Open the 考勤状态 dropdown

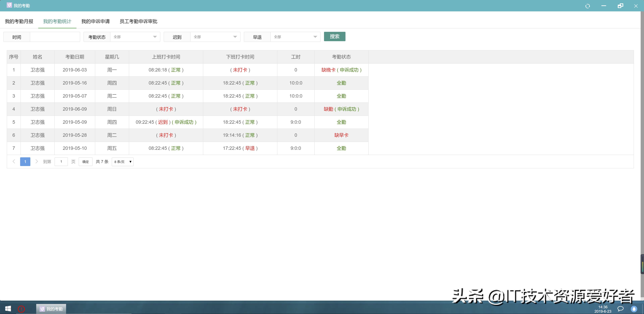pyautogui.click(x=135, y=37)
